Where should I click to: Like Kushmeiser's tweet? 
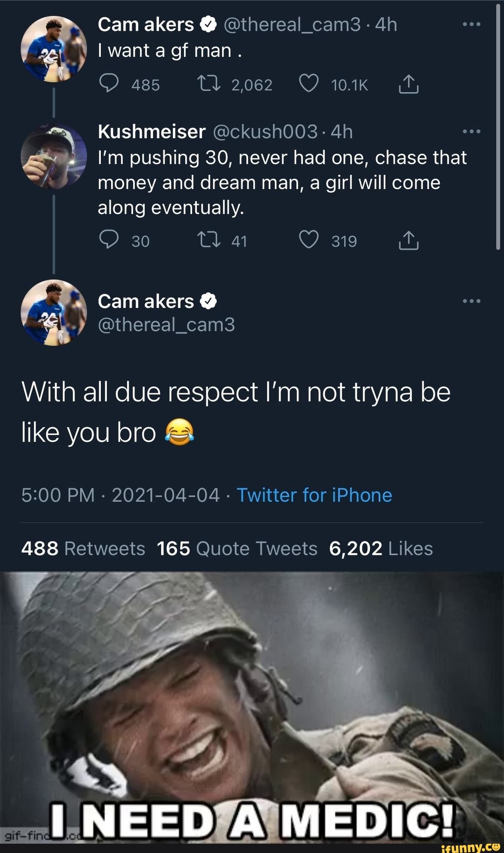[308, 240]
